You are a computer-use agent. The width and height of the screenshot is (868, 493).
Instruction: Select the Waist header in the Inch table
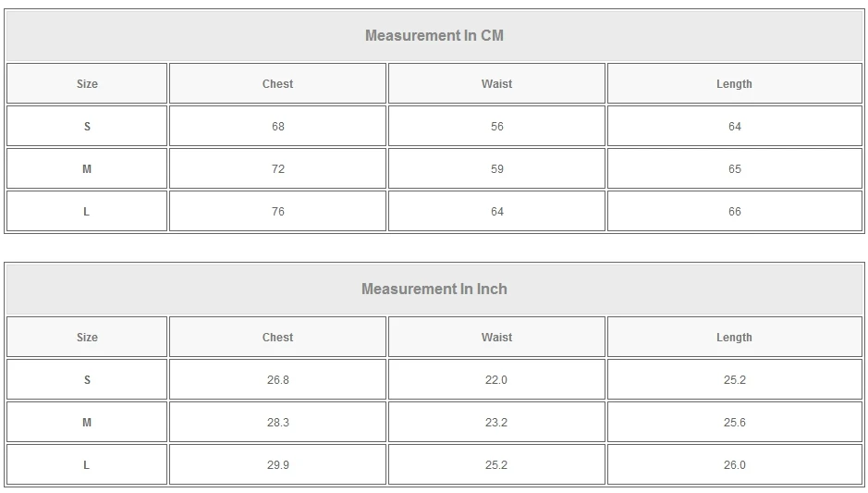(x=496, y=338)
